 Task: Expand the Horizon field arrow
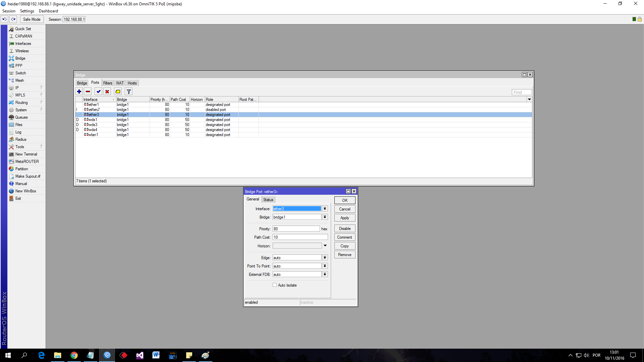(x=325, y=246)
